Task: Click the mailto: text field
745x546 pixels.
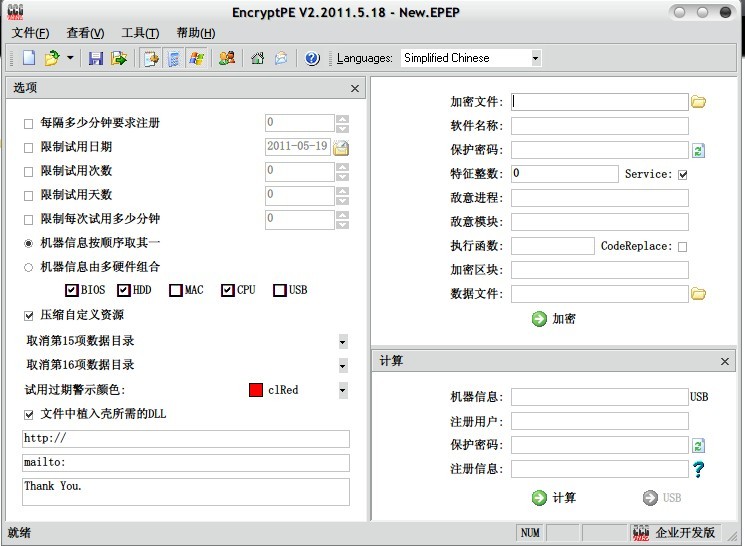Action: pos(186,463)
